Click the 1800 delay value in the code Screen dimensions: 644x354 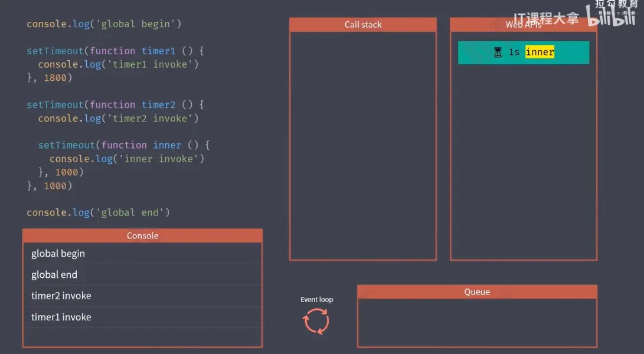55,78
